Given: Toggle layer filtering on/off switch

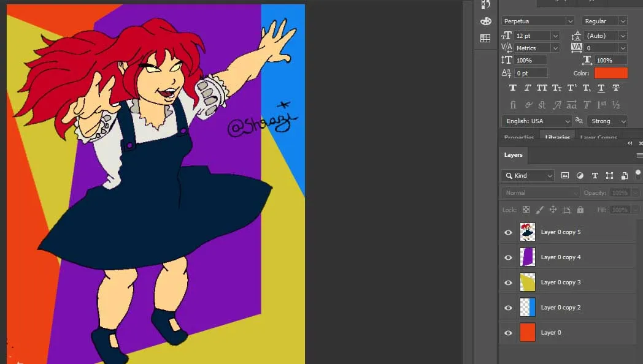Looking at the screenshot, I should tap(637, 175).
